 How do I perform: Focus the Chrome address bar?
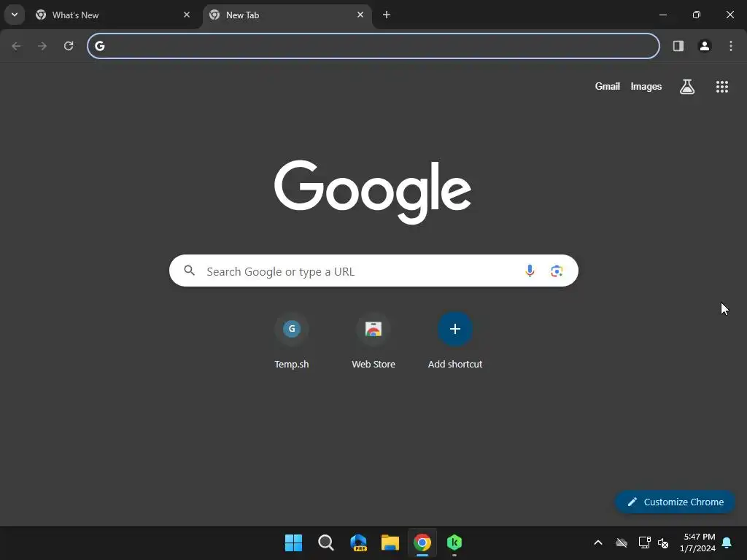coord(373,46)
